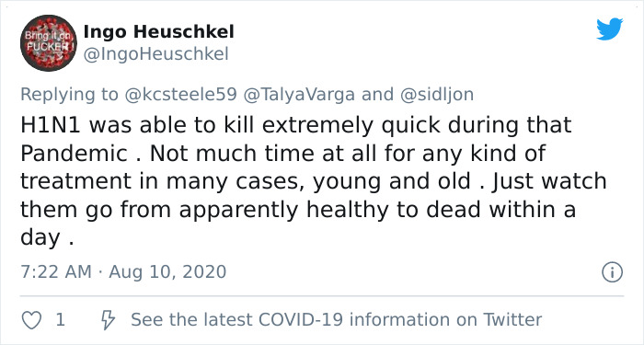This screenshot has width=644, height=345.
Task: Open the @sidljon mention
Action: click(x=437, y=95)
